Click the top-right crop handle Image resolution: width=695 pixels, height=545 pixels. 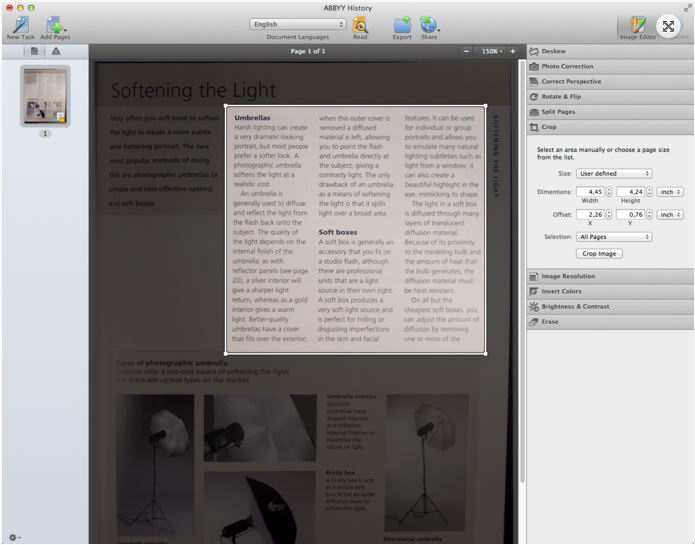coord(485,106)
